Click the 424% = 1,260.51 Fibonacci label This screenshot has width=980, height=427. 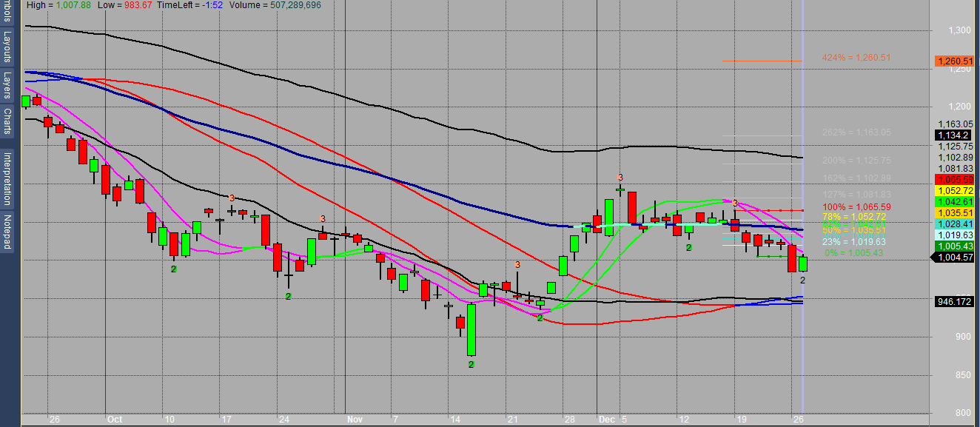pyautogui.click(x=856, y=58)
